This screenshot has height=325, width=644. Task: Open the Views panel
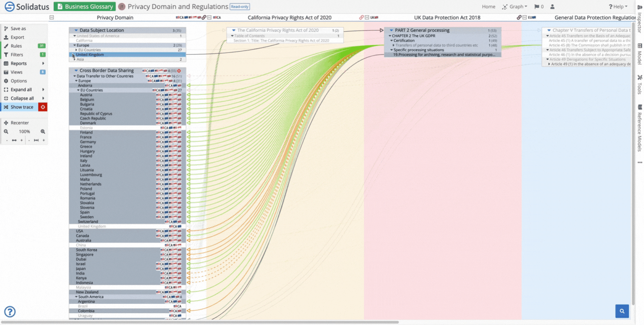click(x=24, y=72)
